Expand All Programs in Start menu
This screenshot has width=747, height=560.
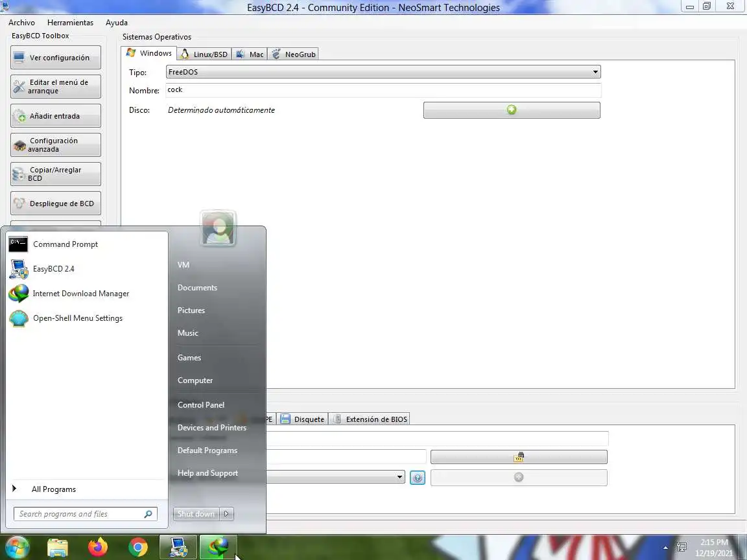87,489
